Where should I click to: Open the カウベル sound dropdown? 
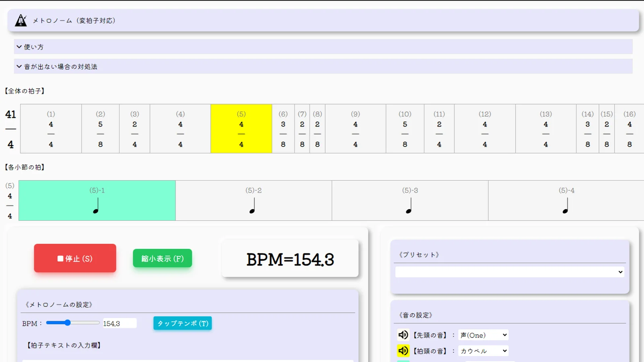[x=483, y=351]
